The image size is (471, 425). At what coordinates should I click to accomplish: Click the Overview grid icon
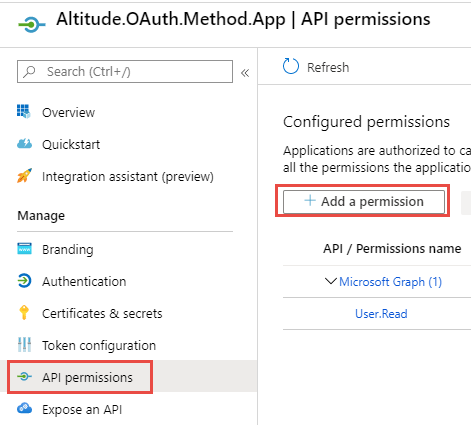(24, 111)
